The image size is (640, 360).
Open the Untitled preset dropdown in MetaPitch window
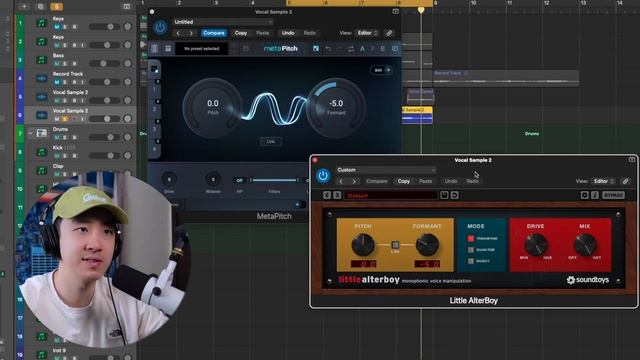[223, 22]
